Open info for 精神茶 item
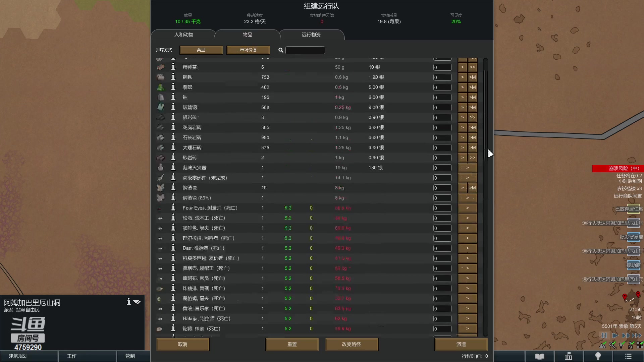The width and height of the screenshot is (644, 362). [173, 67]
